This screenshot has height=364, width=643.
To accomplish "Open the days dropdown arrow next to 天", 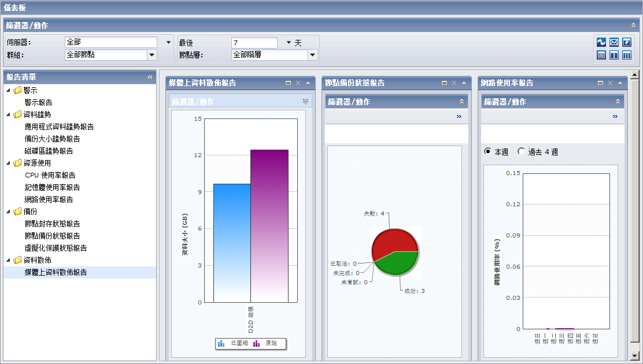I will (289, 42).
